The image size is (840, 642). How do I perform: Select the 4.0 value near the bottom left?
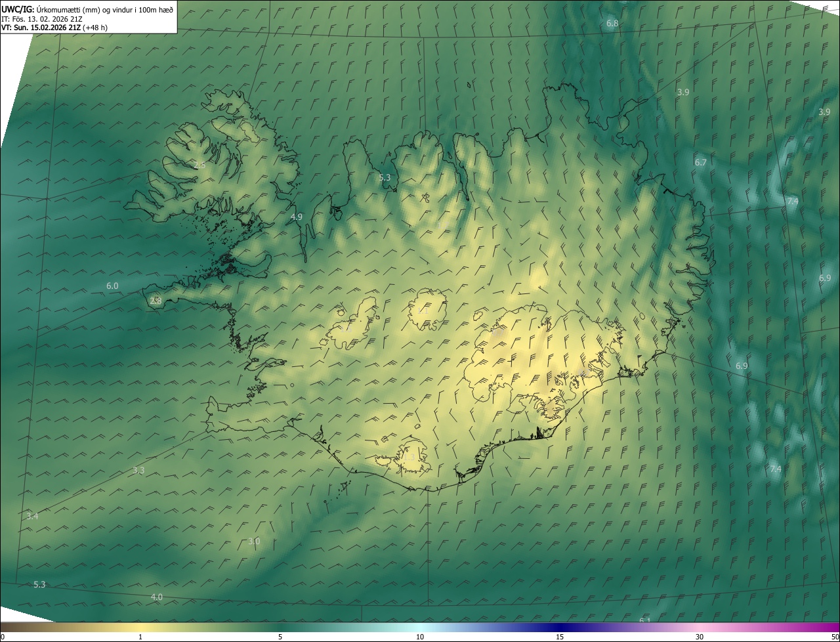point(156,597)
